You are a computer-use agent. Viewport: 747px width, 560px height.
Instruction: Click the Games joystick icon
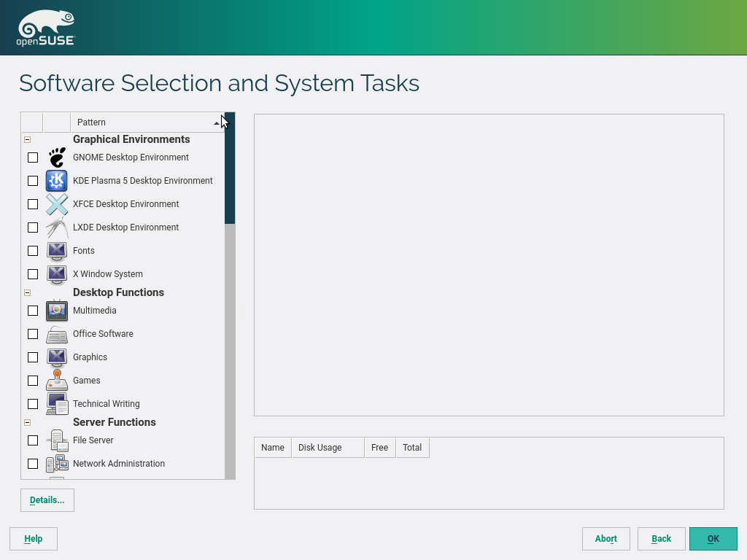point(57,381)
